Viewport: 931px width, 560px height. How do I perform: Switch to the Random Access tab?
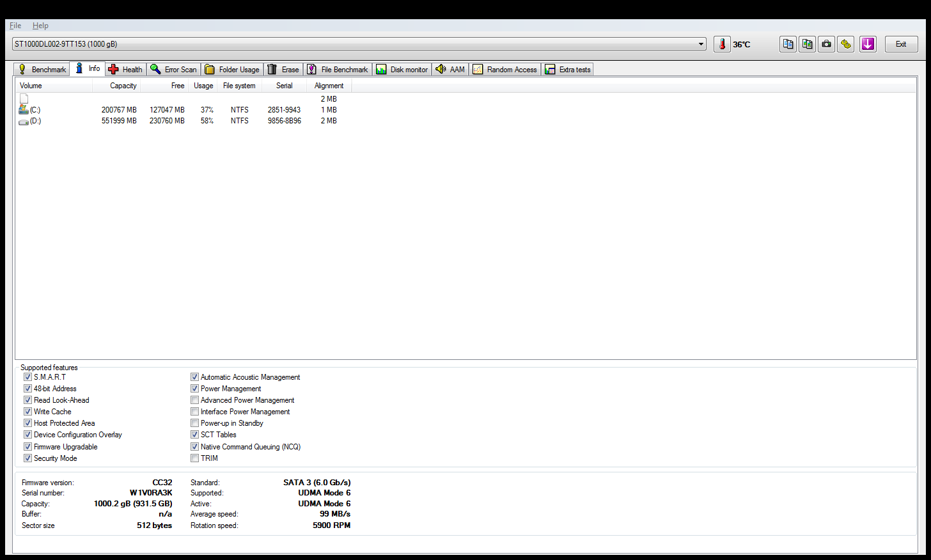click(x=505, y=70)
